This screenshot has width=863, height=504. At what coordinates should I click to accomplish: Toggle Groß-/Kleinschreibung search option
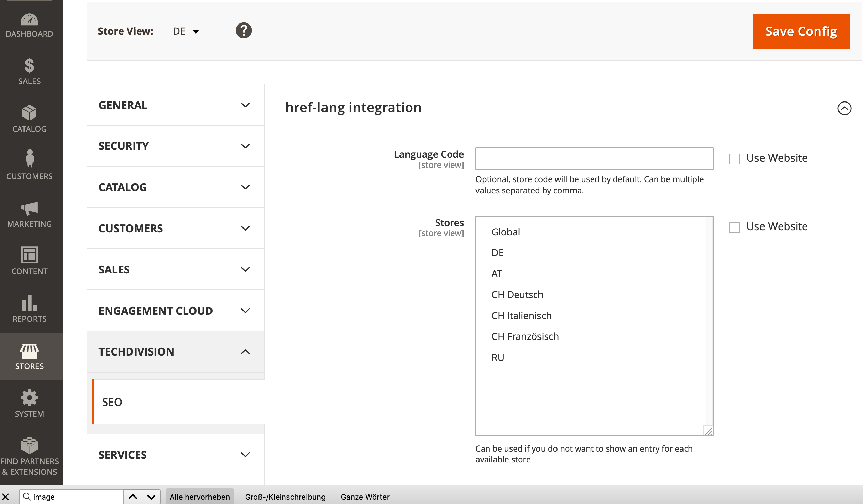coord(285,497)
